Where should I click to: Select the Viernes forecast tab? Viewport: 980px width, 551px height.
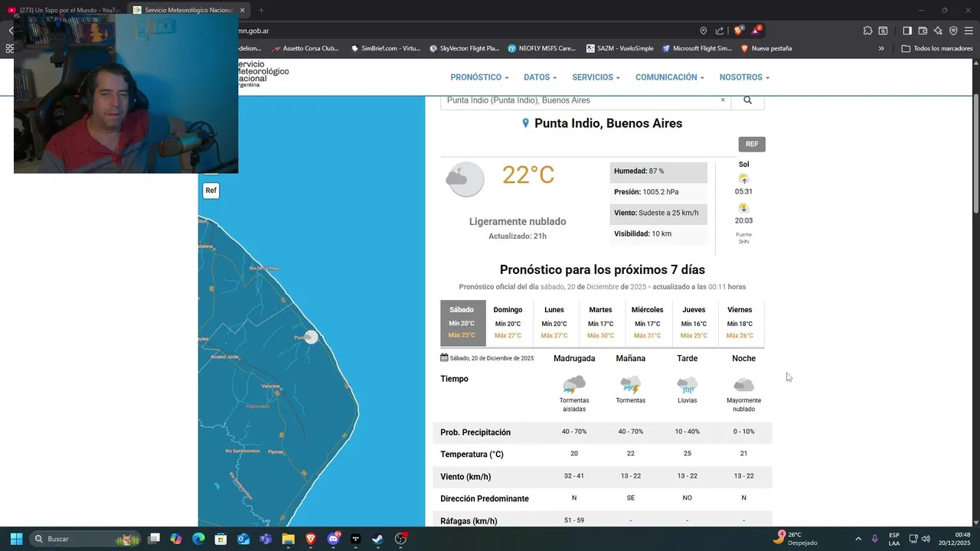[740, 324]
